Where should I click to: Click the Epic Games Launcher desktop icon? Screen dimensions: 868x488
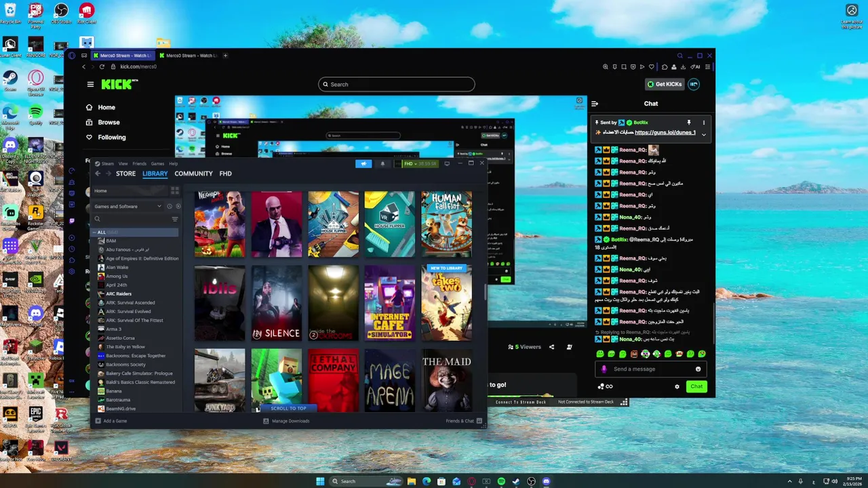tap(35, 418)
